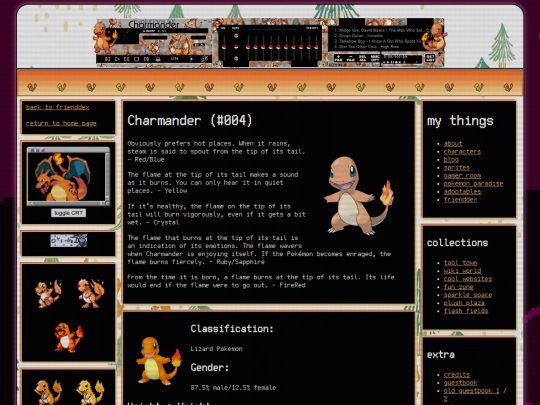This screenshot has height=405, width=540.
Task: Open the 'flash fields' collection link
Action: 466,311
